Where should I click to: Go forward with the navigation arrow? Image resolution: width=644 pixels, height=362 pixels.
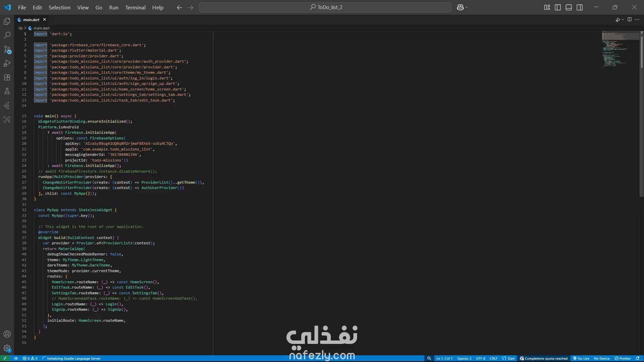point(191,7)
